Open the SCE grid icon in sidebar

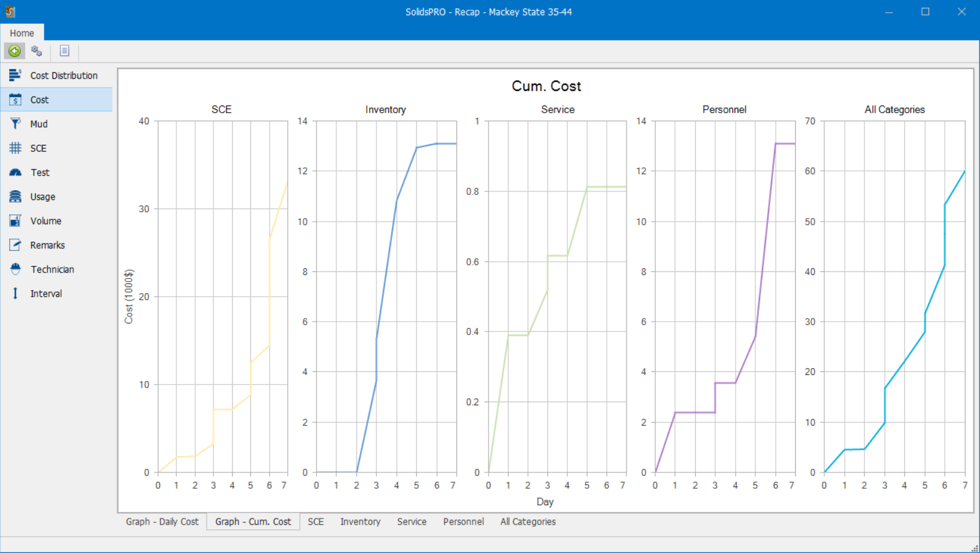coord(15,148)
